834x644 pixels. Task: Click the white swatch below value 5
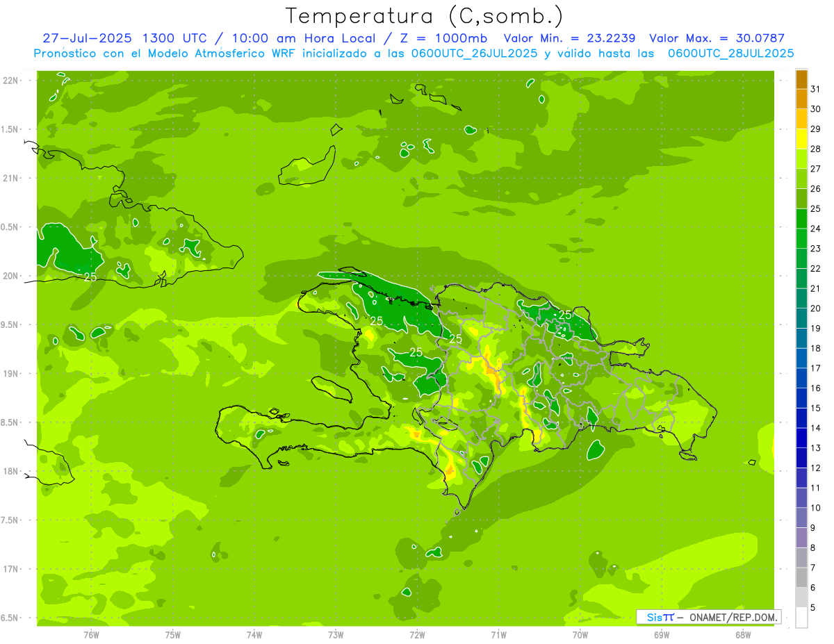tap(801, 618)
